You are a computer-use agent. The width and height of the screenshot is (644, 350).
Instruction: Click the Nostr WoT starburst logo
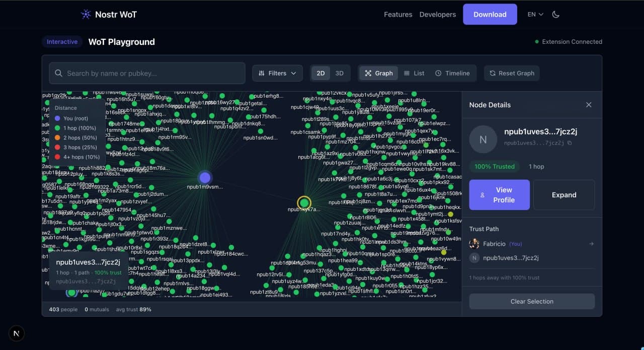(85, 14)
